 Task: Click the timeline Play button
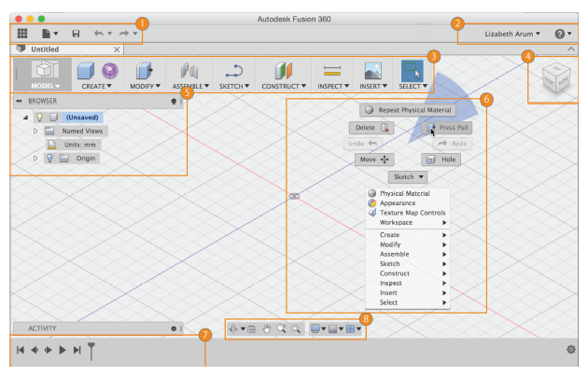point(63,350)
